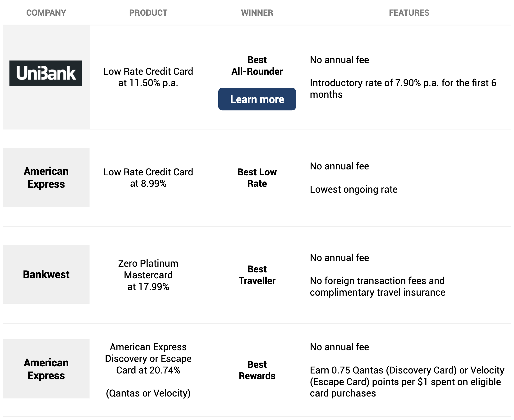514x420 pixels.
Task: Click the Best Traveller label
Action: [x=257, y=275]
